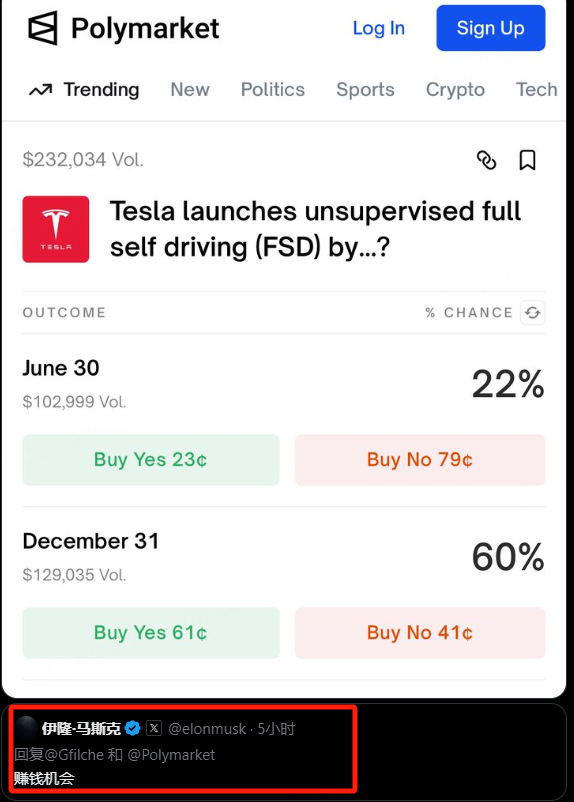Click the blue verified badge
Viewport: 574px width, 802px height.
click(x=133, y=728)
